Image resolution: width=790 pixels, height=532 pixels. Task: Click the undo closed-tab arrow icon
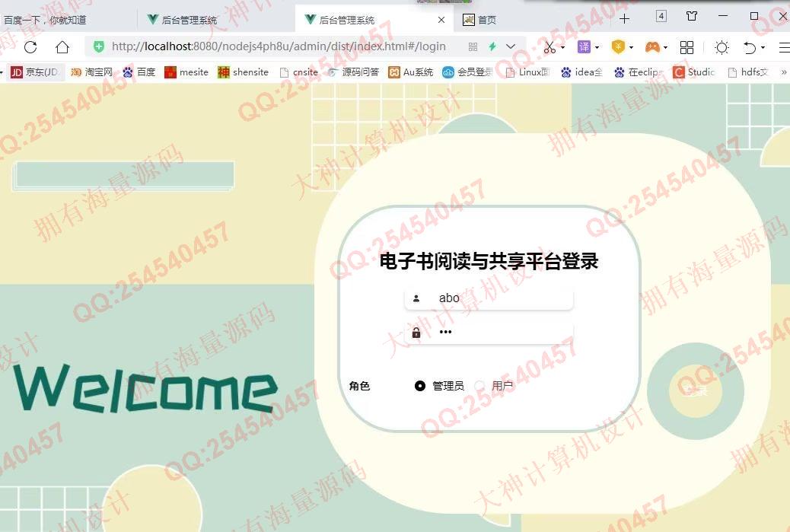point(750,47)
